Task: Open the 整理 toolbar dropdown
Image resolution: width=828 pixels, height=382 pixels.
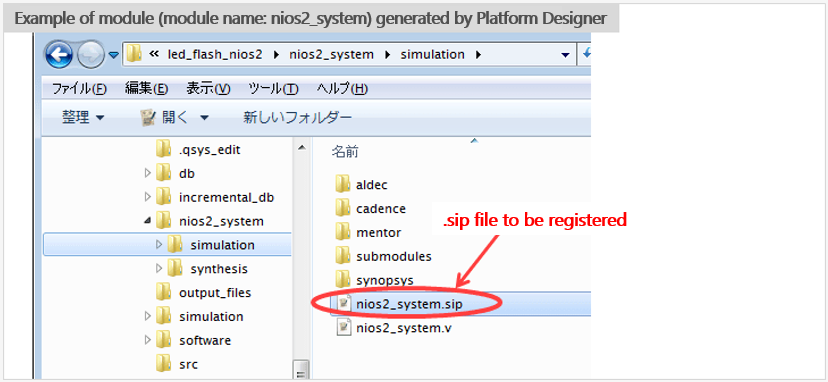Action: [83, 117]
